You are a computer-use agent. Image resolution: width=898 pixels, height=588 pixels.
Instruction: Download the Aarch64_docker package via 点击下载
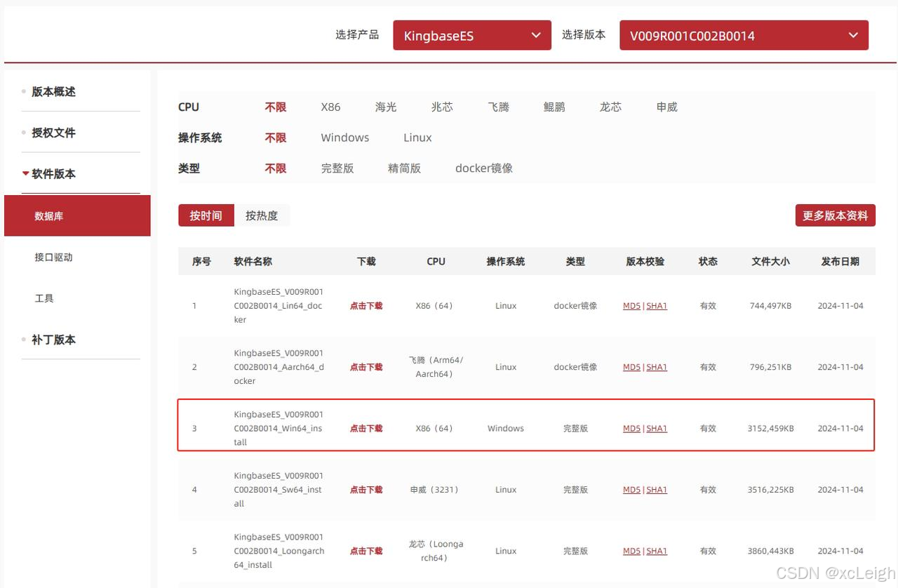pos(366,367)
